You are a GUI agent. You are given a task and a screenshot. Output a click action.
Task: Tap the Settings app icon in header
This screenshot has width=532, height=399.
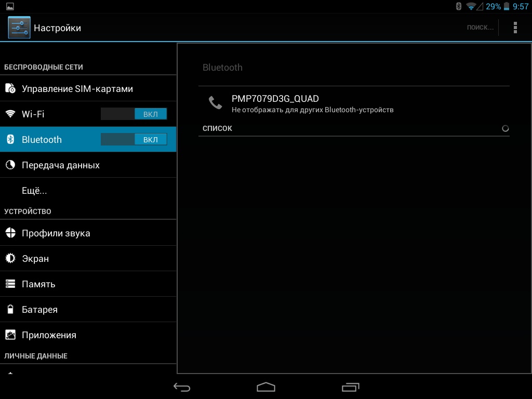(19, 28)
